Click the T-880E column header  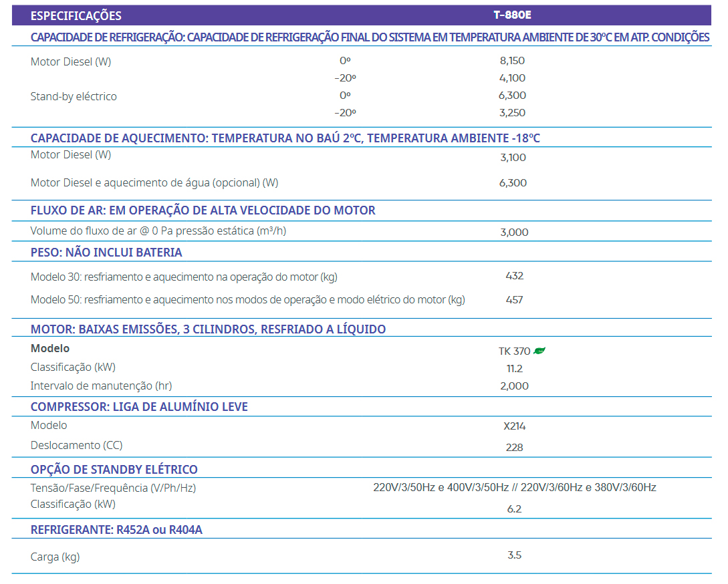pyautogui.click(x=513, y=15)
